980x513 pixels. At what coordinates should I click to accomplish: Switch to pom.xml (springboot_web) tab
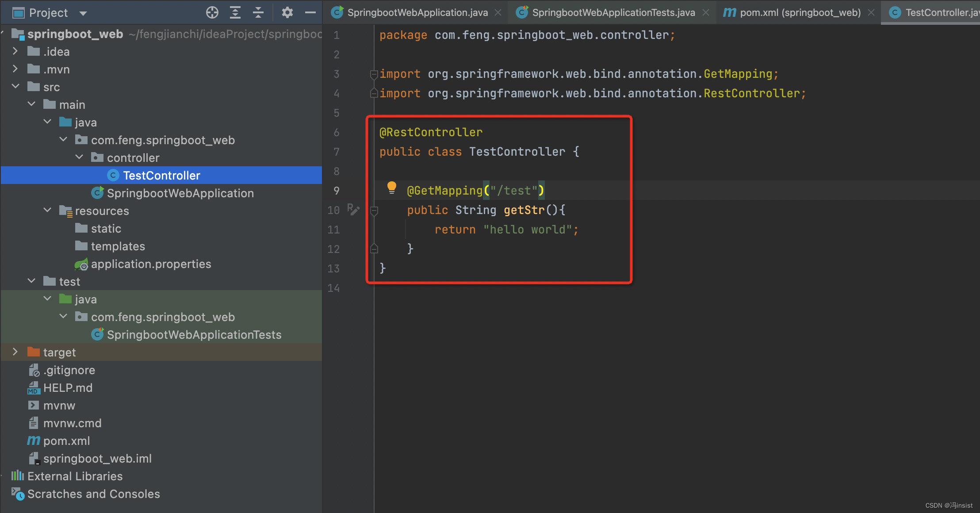coord(800,12)
